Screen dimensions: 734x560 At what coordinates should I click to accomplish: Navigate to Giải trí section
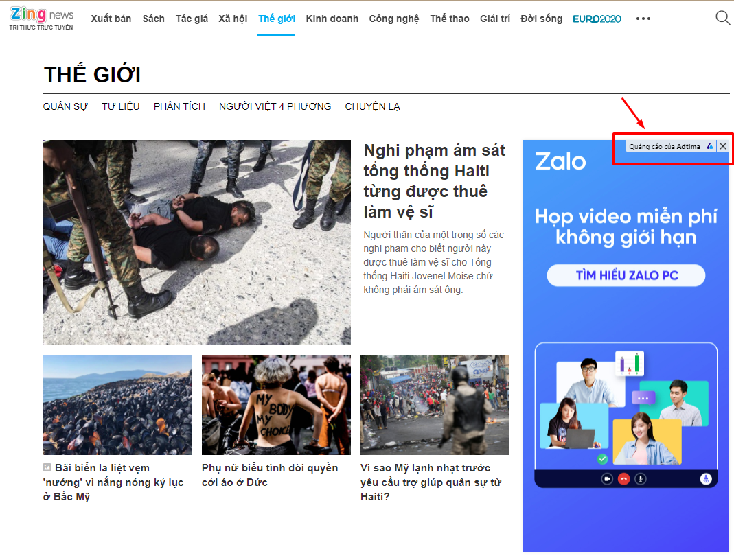tap(495, 19)
